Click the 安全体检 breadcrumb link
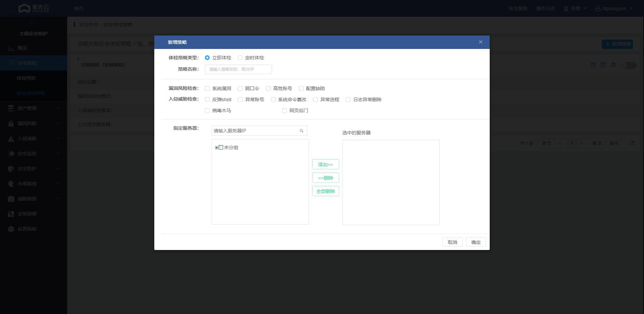Viewport: 644px width, 314px height. coord(88,24)
